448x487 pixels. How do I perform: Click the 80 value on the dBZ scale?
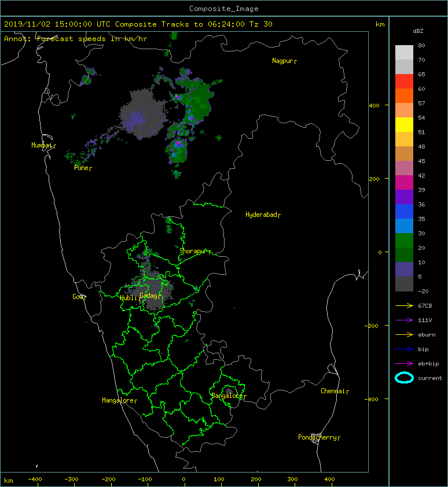(421, 45)
